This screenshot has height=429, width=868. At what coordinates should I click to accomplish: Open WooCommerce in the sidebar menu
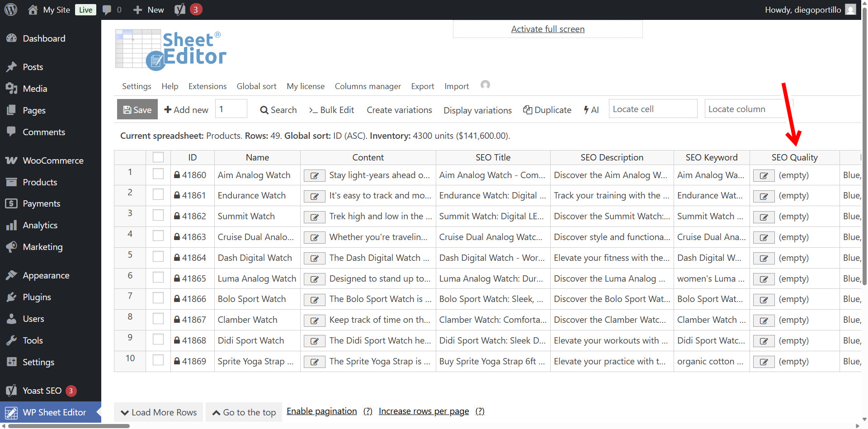coord(53,160)
